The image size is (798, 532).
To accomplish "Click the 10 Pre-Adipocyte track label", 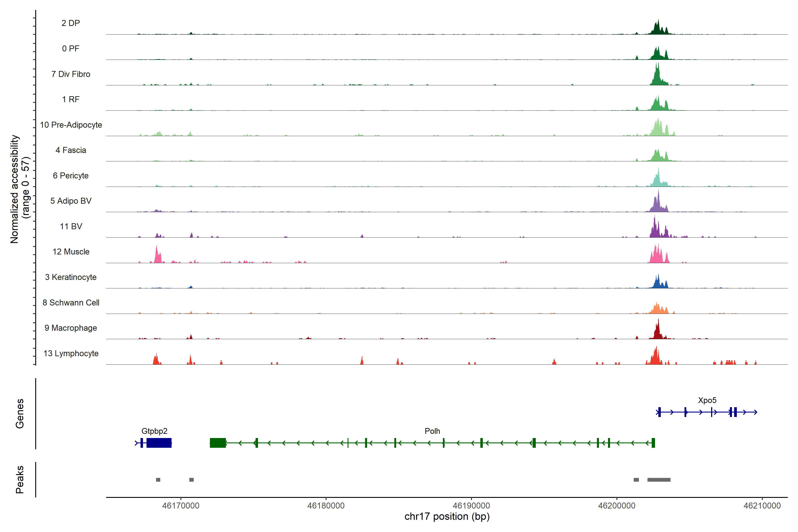I will pyautogui.click(x=71, y=125).
